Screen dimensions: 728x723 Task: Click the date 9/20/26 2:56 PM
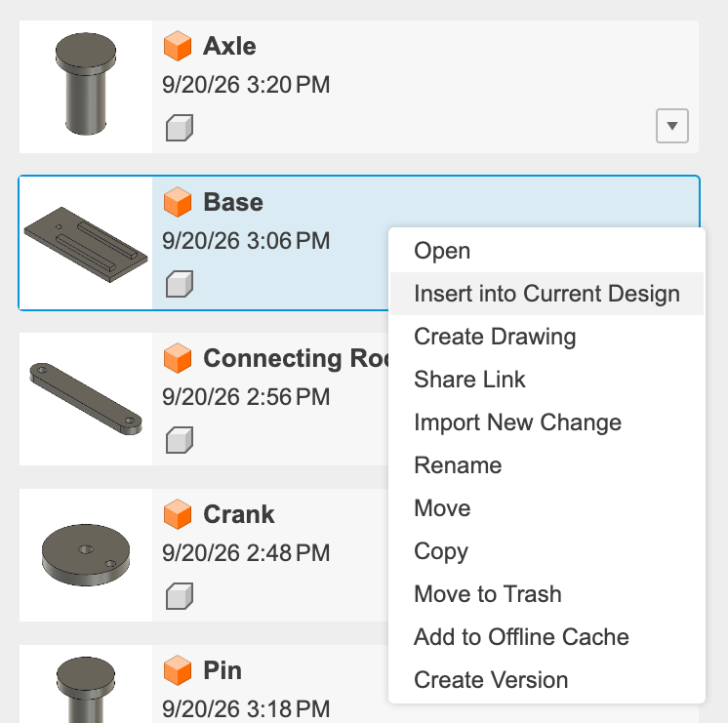246,397
